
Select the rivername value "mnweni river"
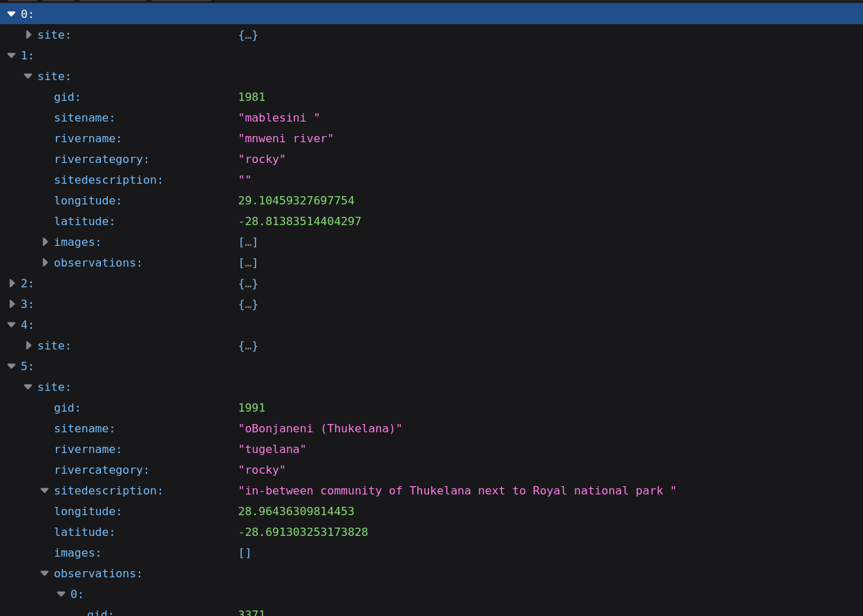[x=286, y=139]
